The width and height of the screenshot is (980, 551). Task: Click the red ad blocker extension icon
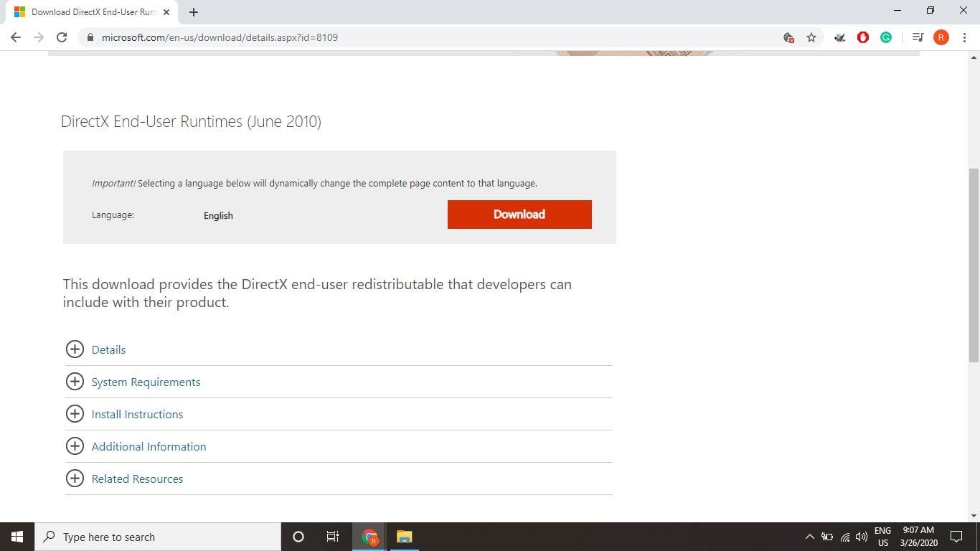863,37
